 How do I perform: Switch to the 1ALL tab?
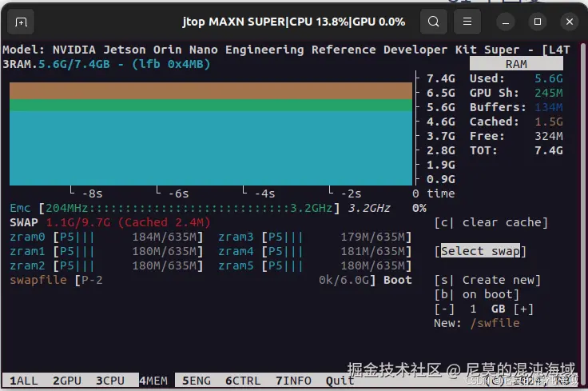(x=24, y=381)
